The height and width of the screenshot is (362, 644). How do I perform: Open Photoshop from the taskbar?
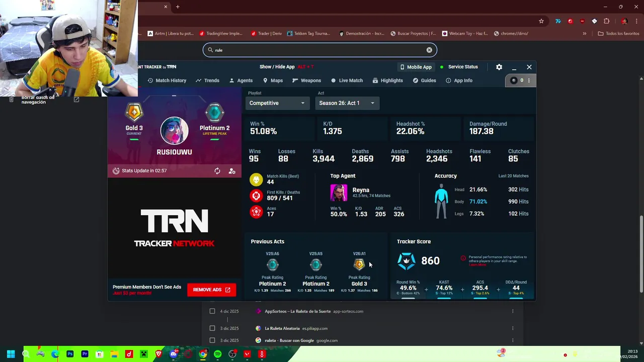[70, 354]
